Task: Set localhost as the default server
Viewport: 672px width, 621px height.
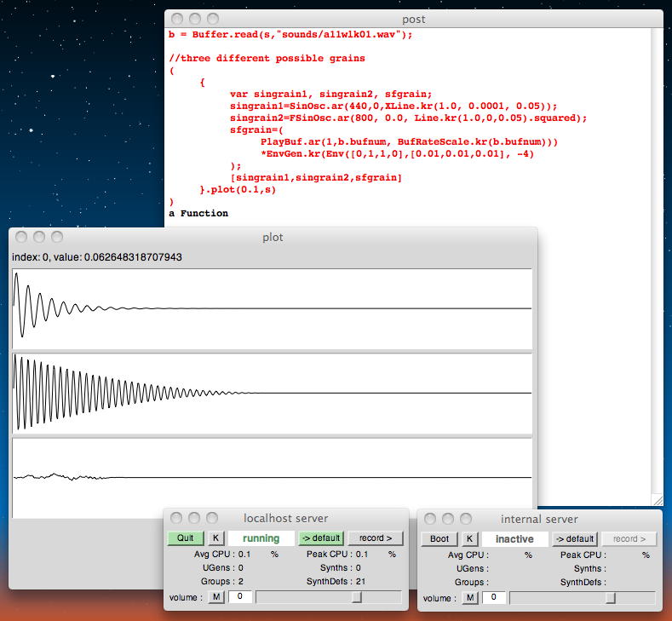Action: click(x=320, y=538)
